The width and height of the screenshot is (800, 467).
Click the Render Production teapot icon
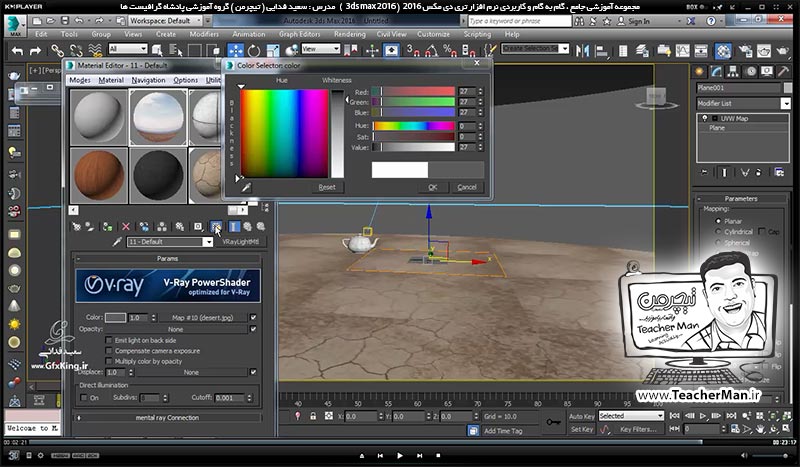(782, 51)
